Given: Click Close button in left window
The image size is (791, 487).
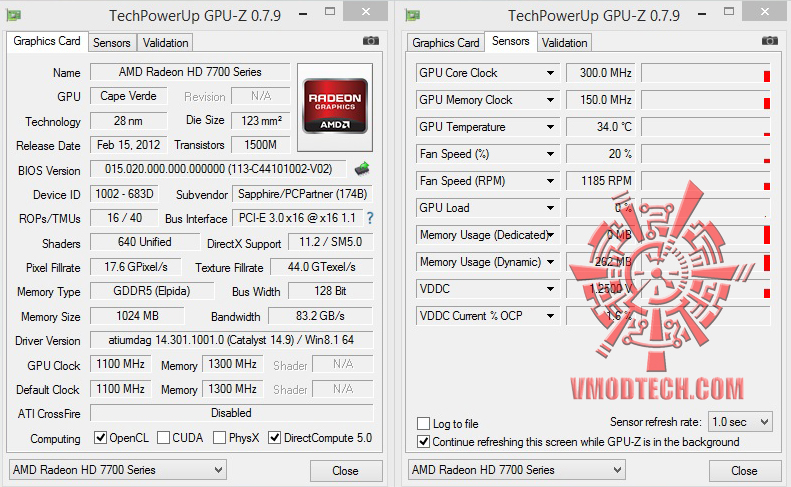Looking at the screenshot, I should 346,471.
